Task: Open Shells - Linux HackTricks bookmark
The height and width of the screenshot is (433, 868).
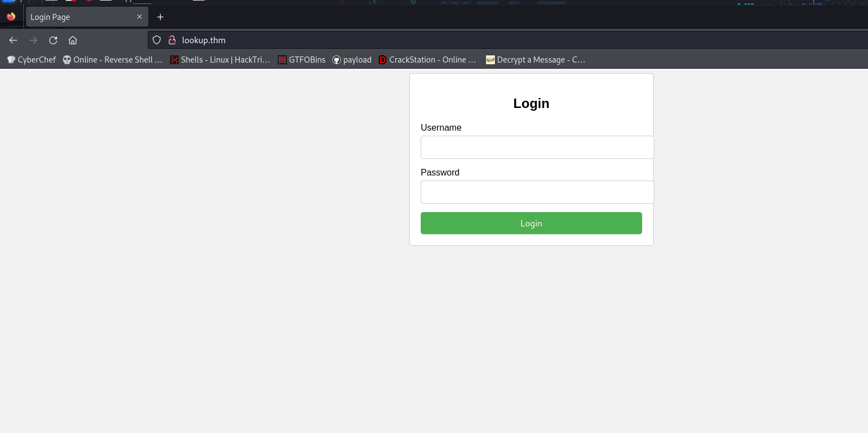Action: click(x=220, y=60)
